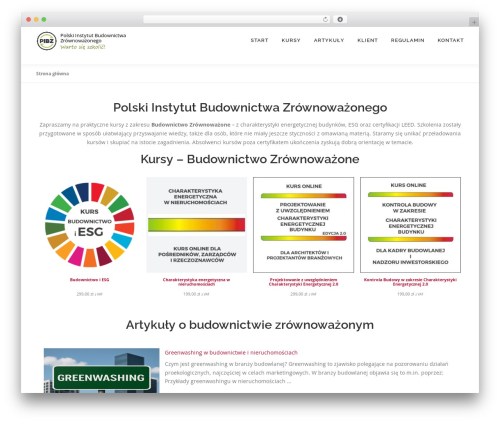The image size is (500, 423).
Task: Click the 'Kursy – Budownictwo Zrównoważone' heading
Action: click(x=250, y=159)
